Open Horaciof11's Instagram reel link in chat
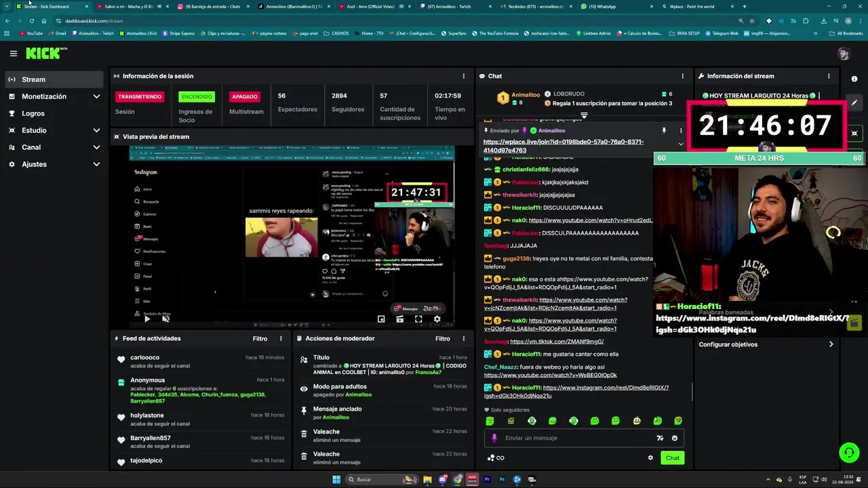This screenshot has height=488, width=868. (576, 391)
